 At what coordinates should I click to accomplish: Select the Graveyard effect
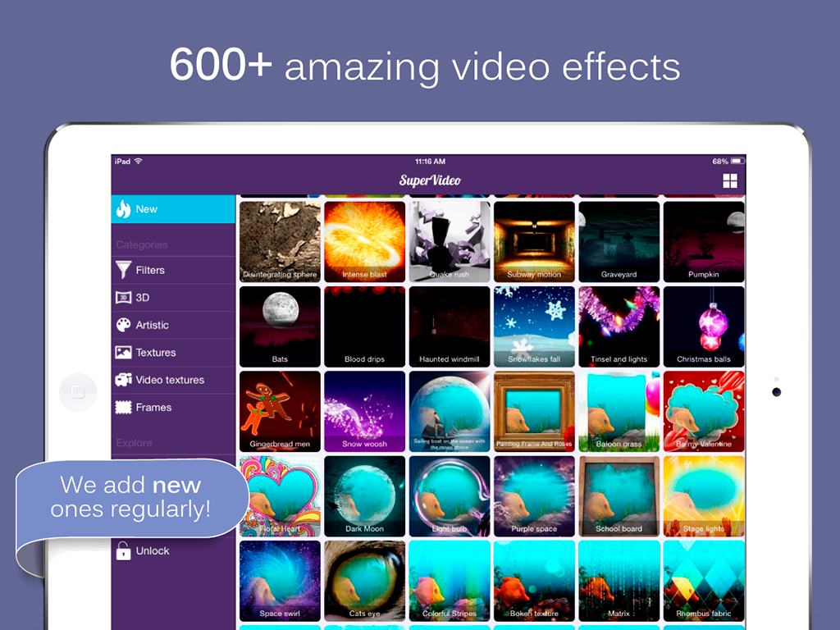point(619,242)
